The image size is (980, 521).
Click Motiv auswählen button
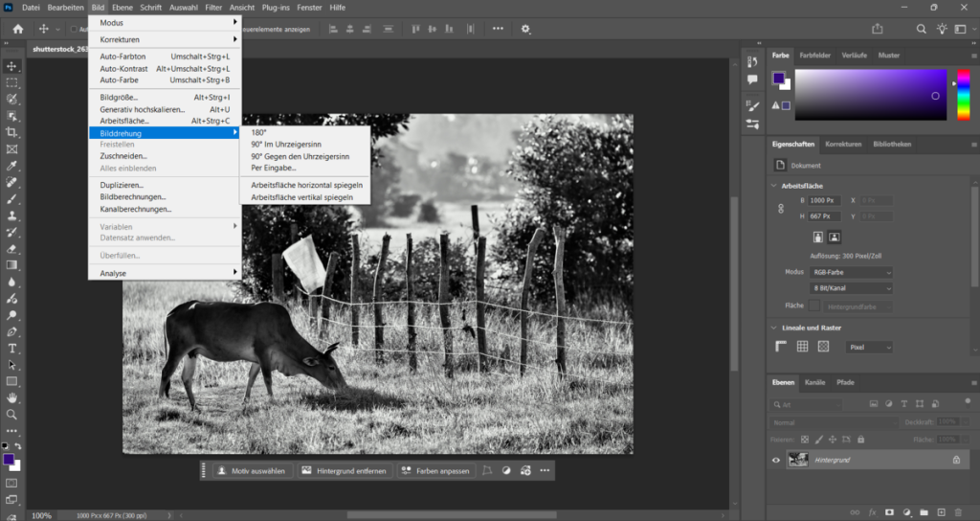pos(252,471)
